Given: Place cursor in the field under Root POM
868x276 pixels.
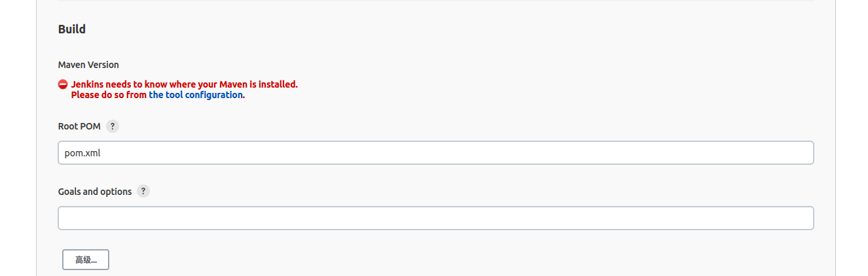Looking at the screenshot, I should [435, 153].
